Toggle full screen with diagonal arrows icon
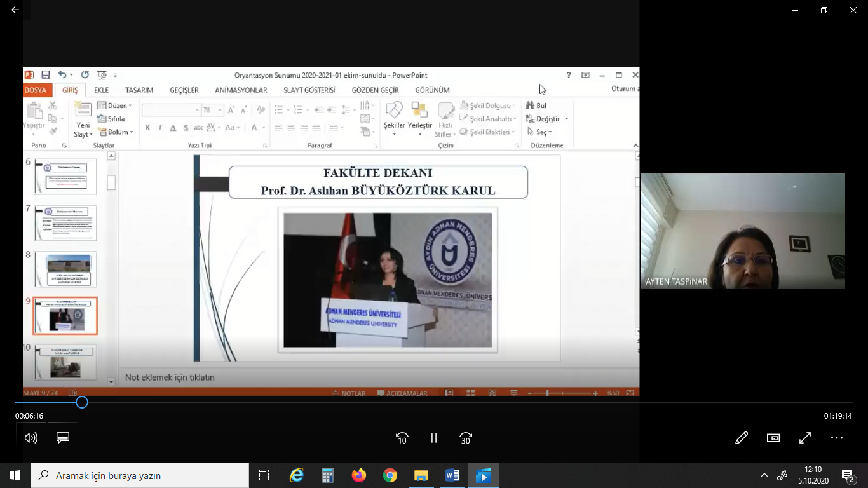868x488 pixels. pos(805,438)
